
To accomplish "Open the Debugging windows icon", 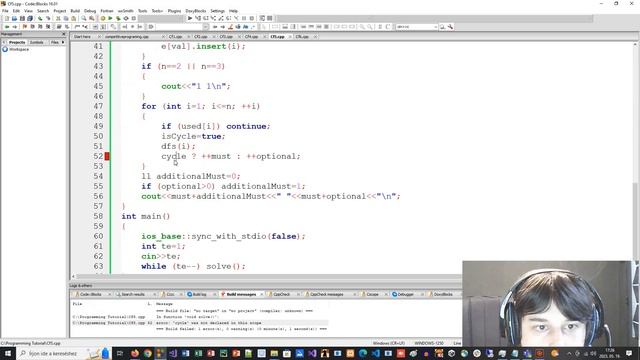I will coord(262,18).
